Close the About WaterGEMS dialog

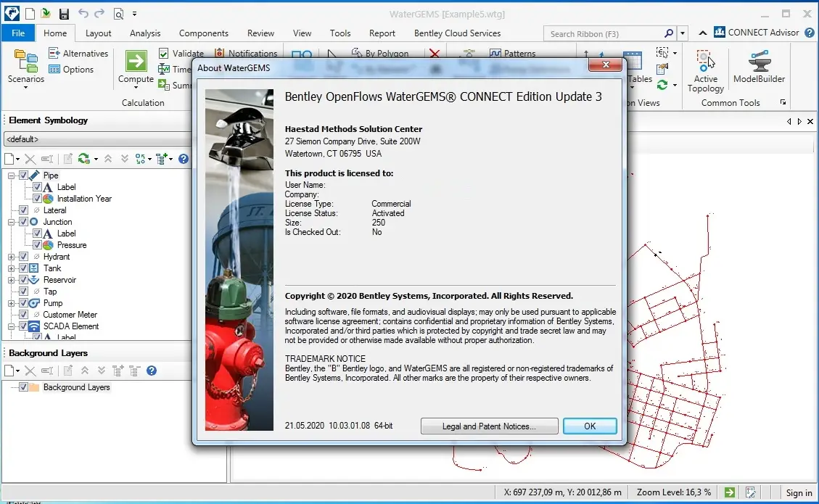point(606,65)
